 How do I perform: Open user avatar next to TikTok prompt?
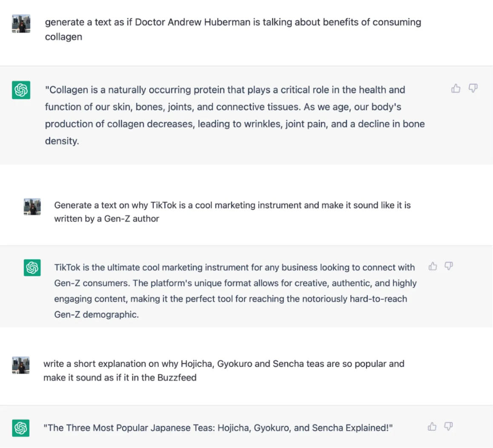(x=32, y=207)
